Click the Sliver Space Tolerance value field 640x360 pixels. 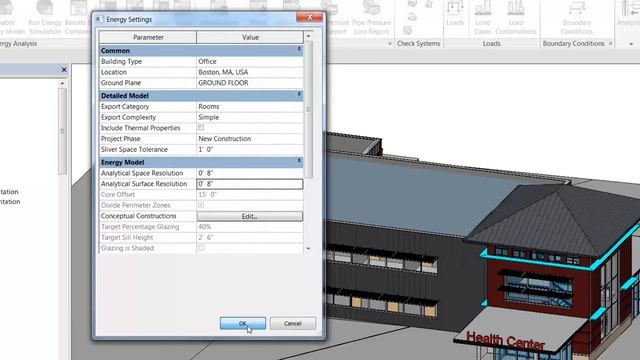(x=250, y=149)
